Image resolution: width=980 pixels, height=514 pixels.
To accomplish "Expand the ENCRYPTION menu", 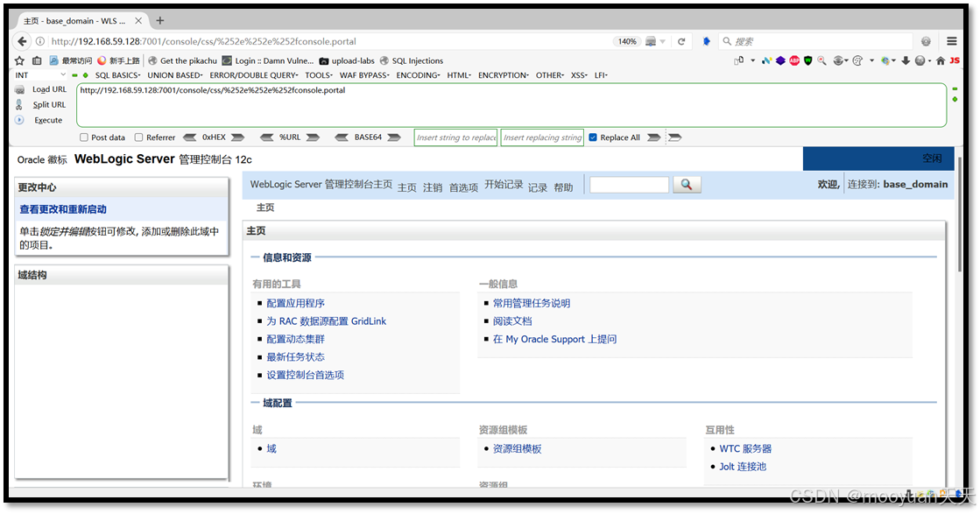I will (503, 75).
